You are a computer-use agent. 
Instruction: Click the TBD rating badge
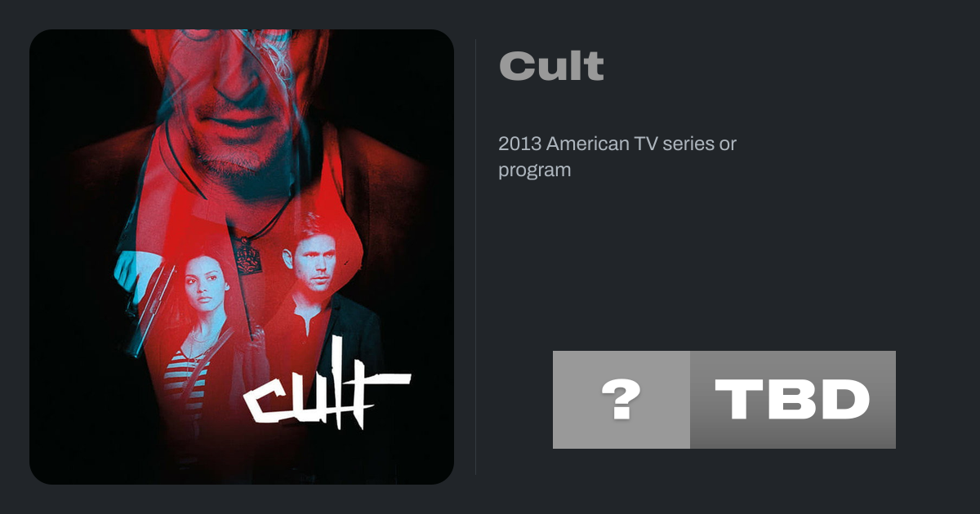click(793, 400)
